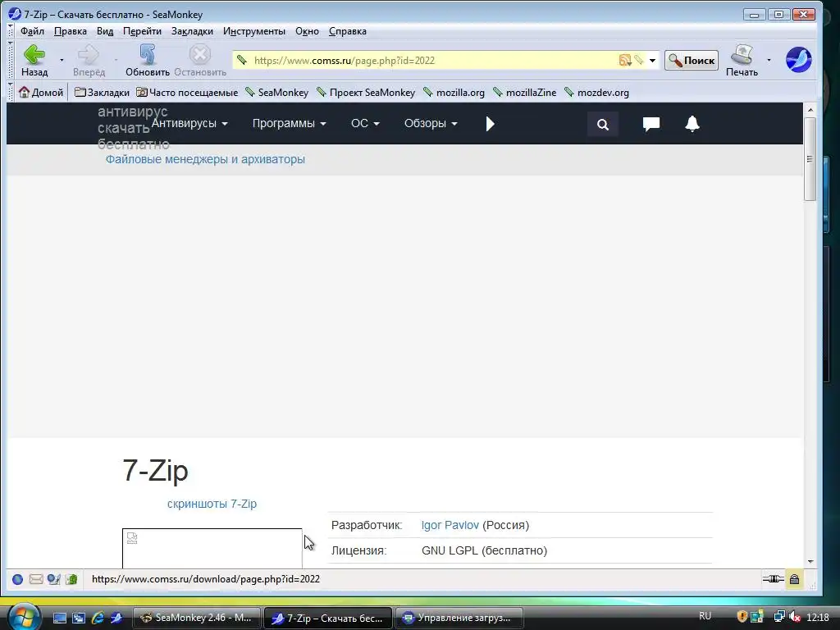Click the security padlock icon in the status bar
This screenshot has width=840, height=630.
pyautogui.click(x=794, y=579)
